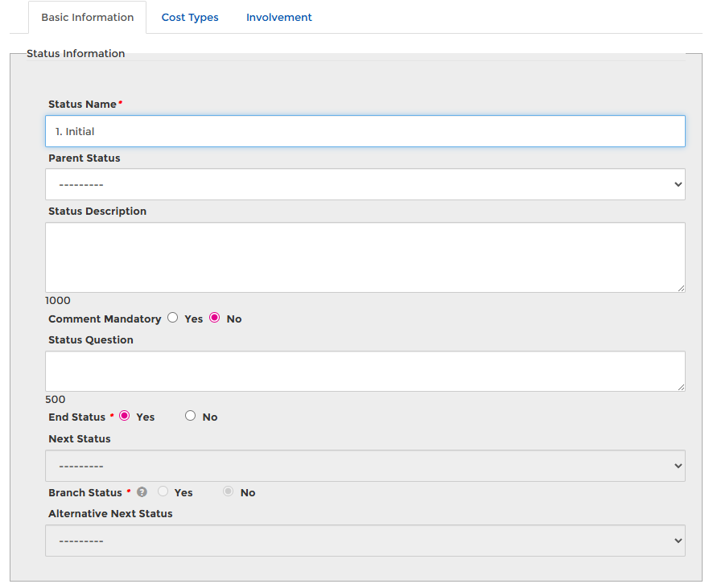
Task: Click the Branch Status help icon
Action: [x=142, y=492]
